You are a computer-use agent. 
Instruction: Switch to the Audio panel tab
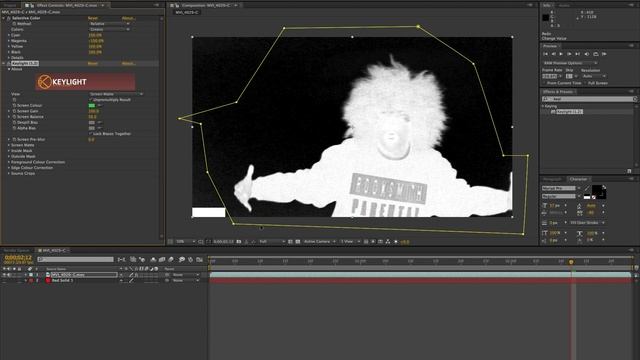pyautogui.click(x=564, y=5)
